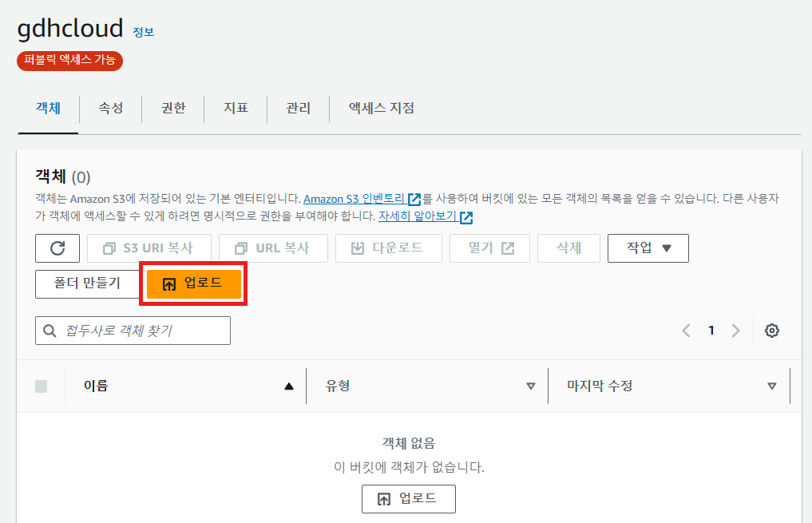Open the Amazon S3 인벤토리 link
The height and width of the screenshot is (523, 812).
pyautogui.click(x=362, y=199)
